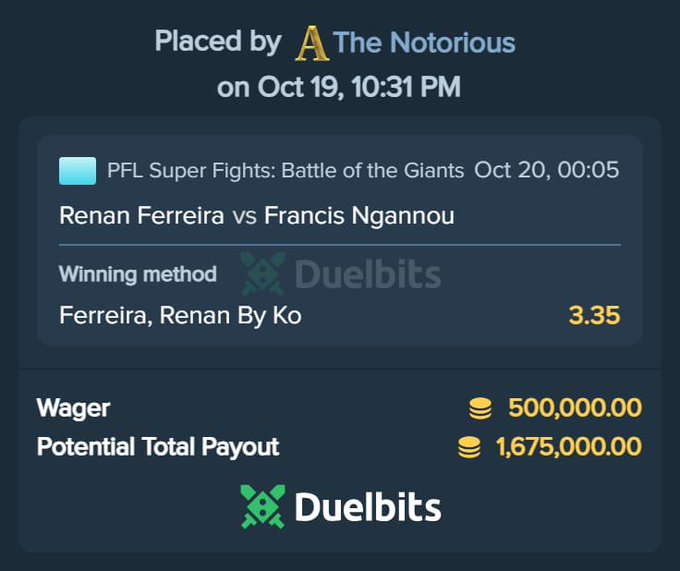Screen dimensions: 680x571
Task: Select the Francis Ngannou fighter name
Action: coord(359,215)
